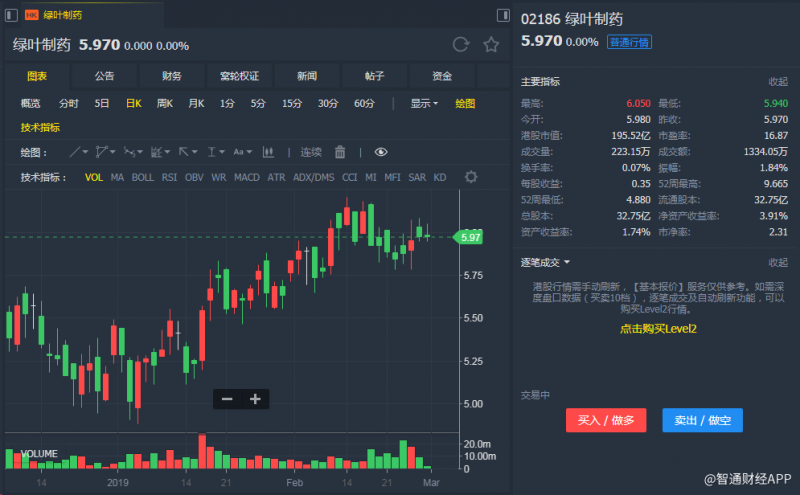Viewport: 800px width, 495px height.
Task: Toggle 连续 drawing mode
Action: click(311, 152)
